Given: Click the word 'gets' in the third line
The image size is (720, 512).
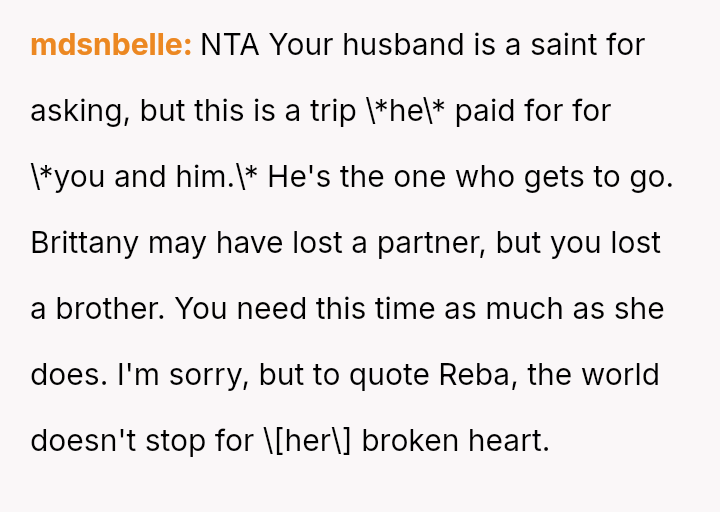Looking at the screenshot, I should pyautogui.click(x=553, y=177).
